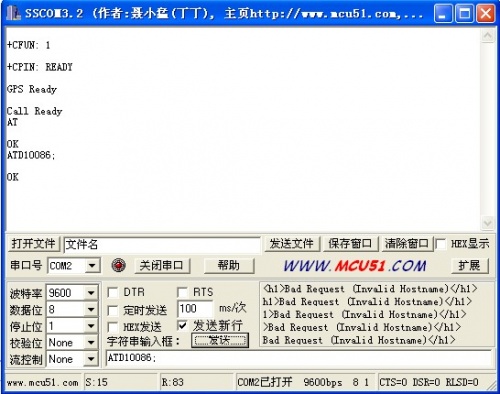
Task: Click the receive window's scroll up arrow
Action: (x=488, y=36)
